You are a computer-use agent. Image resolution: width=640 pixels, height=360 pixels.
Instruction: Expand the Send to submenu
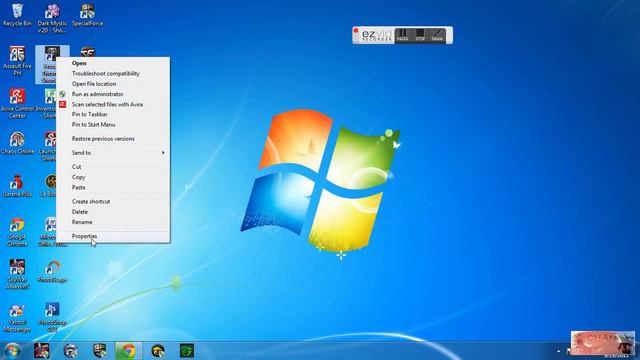pyautogui.click(x=113, y=153)
